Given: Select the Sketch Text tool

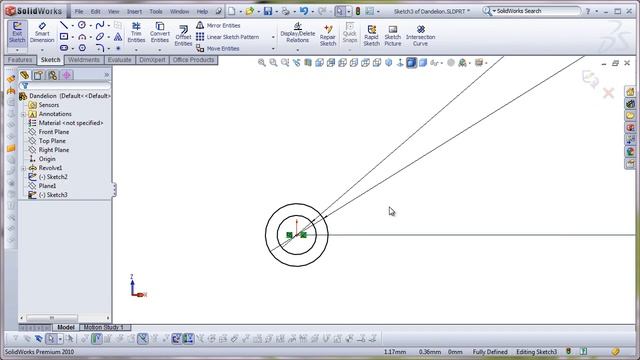Looking at the screenshot, I should (x=118, y=37).
